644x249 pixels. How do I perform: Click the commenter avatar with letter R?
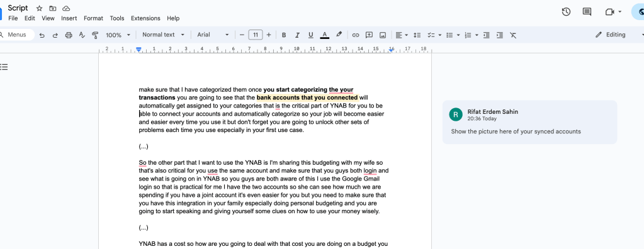pyautogui.click(x=456, y=114)
